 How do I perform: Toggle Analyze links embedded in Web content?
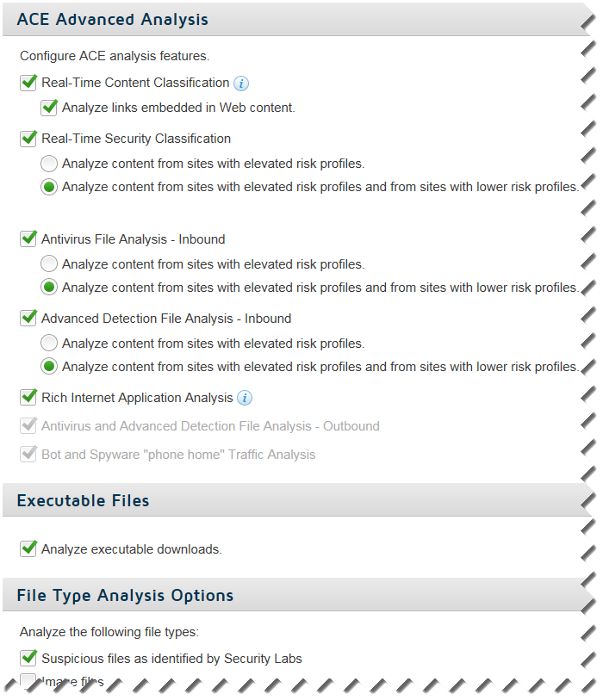[49, 108]
